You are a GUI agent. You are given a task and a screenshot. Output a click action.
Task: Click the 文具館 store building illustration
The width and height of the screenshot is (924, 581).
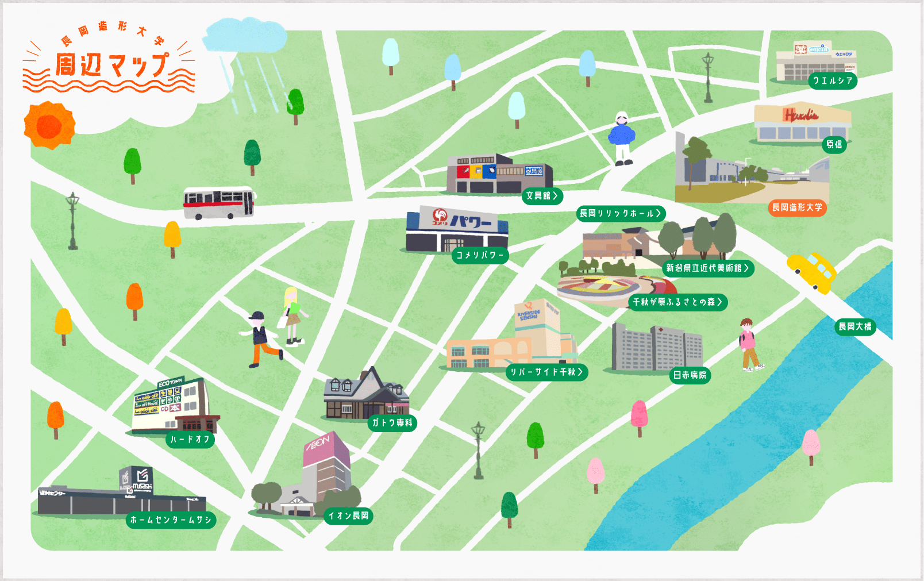pos(499,174)
